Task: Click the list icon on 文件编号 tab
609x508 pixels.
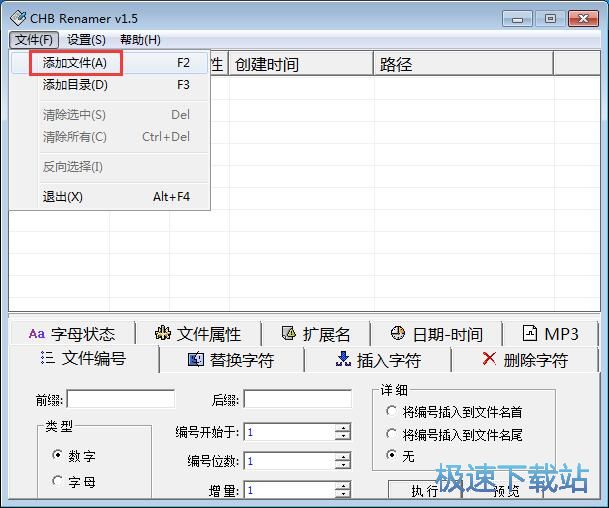Action: click(48, 358)
